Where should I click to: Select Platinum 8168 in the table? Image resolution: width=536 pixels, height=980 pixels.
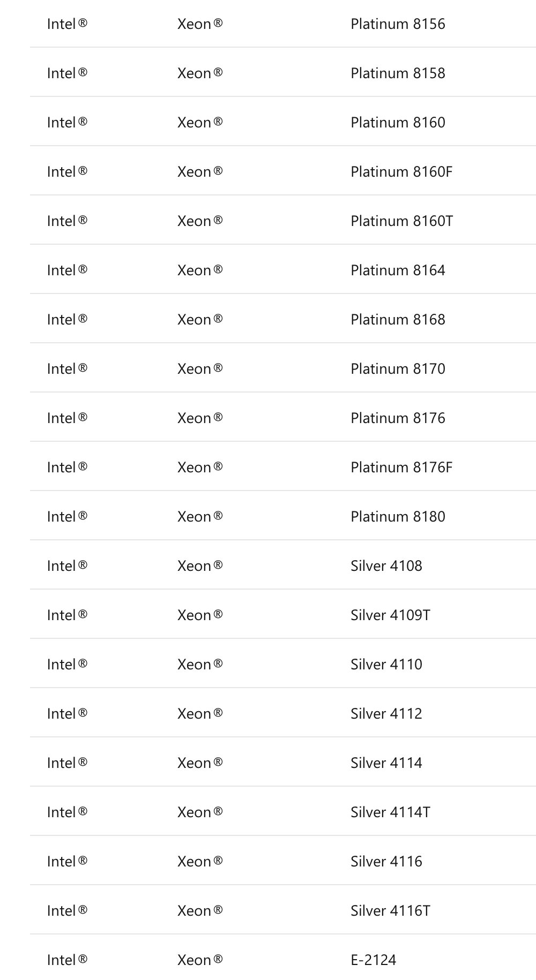(x=398, y=320)
